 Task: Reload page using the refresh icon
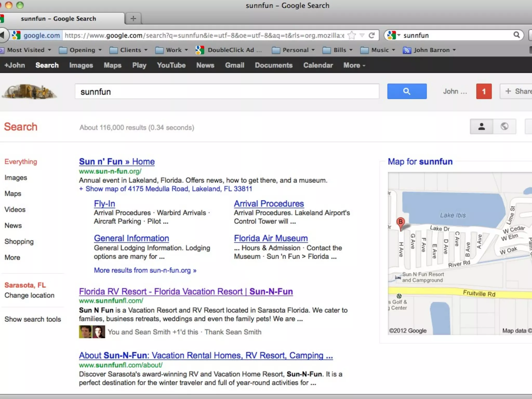click(x=372, y=35)
